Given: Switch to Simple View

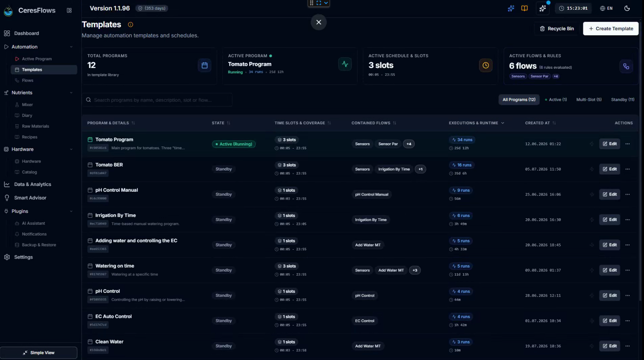Looking at the screenshot, I should pyautogui.click(x=38, y=353).
